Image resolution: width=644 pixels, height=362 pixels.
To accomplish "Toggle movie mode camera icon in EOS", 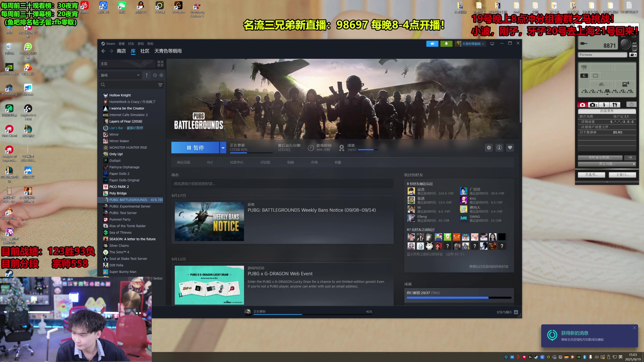I will [584, 67].
